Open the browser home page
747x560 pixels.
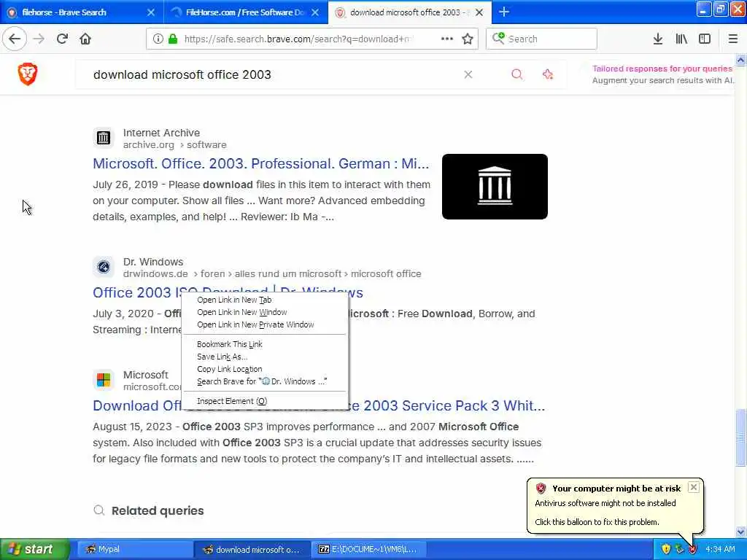pyautogui.click(x=85, y=39)
